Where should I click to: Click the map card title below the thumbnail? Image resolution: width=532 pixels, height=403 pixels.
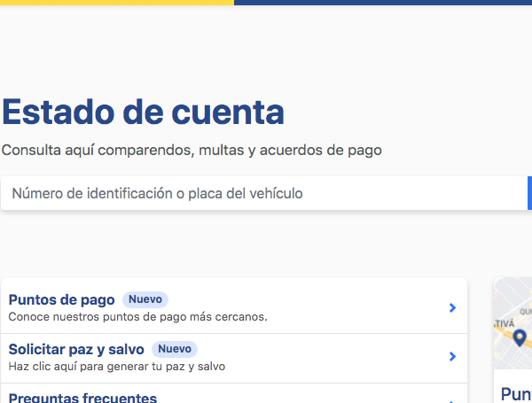516,394
